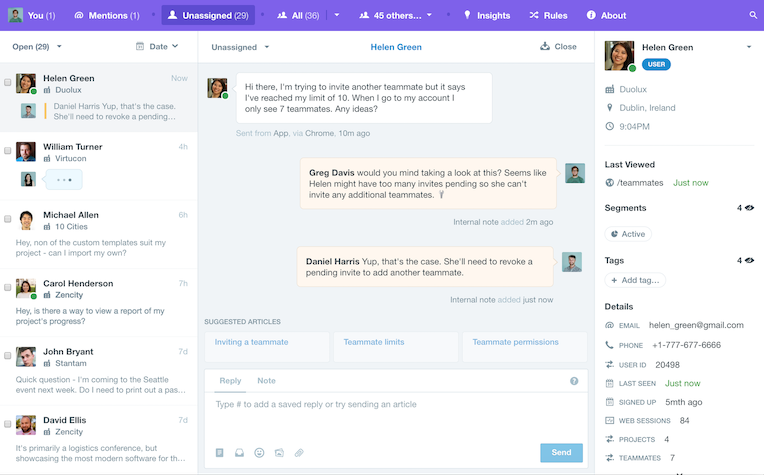Screen dimensions: 764x475
Task: Click the web sessions icon in Details
Action: pos(610,420)
